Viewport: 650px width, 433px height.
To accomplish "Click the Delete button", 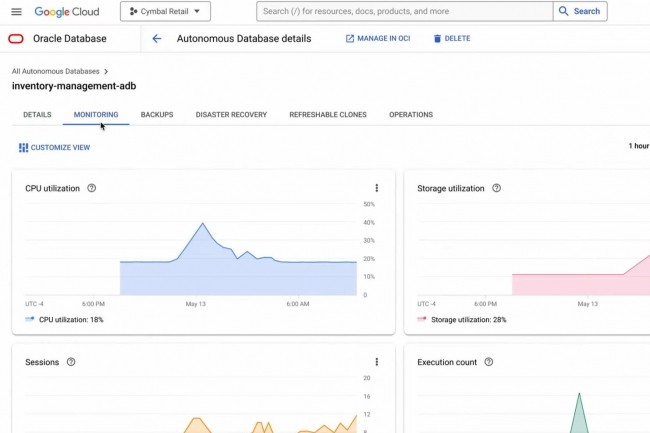I will pos(451,39).
